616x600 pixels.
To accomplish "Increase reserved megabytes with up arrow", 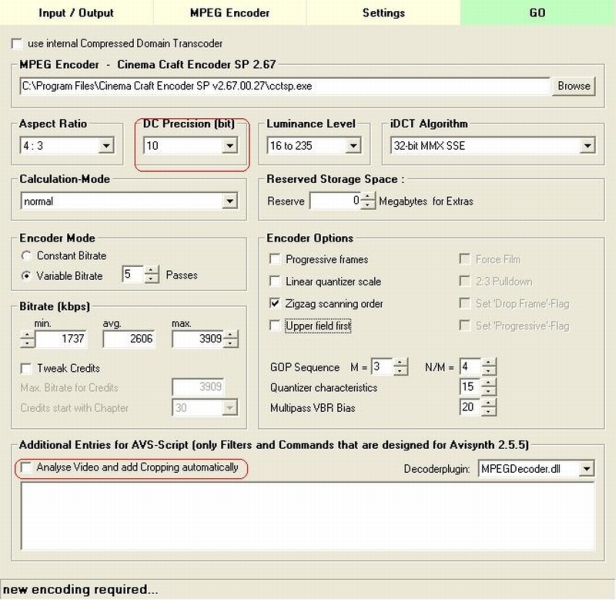I will 368,196.
